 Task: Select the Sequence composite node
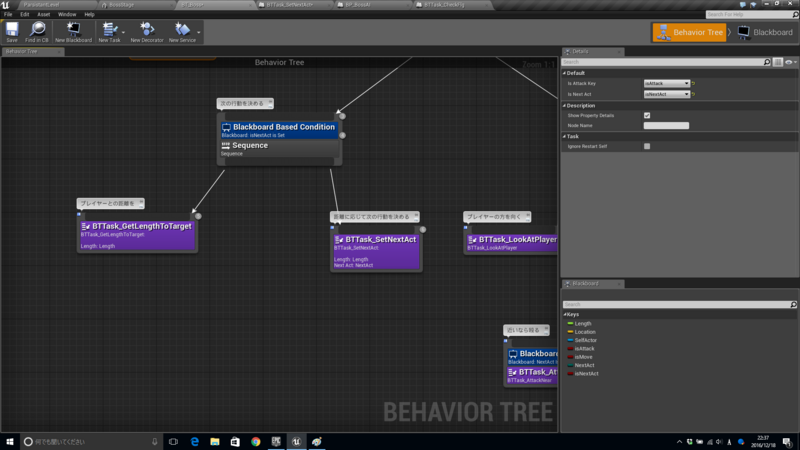279,148
